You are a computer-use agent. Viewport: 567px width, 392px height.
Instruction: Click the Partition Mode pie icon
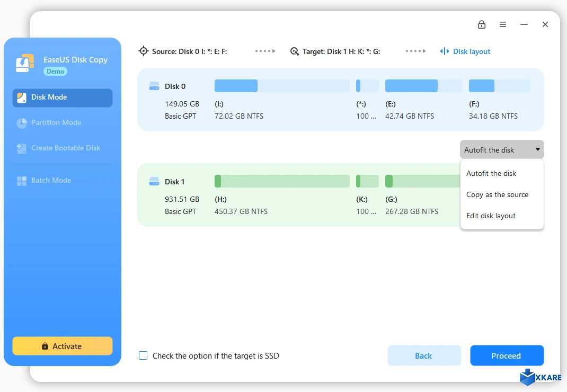tap(22, 123)
